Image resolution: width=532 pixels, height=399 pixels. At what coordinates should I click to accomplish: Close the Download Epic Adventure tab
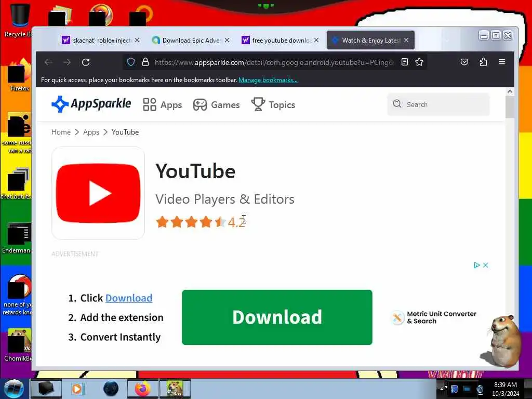(227, 40)
